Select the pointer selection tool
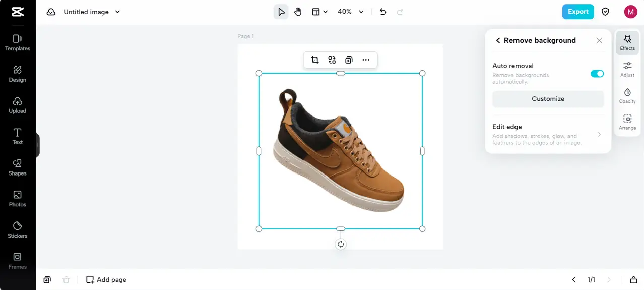The height and width of the screenshot is (290, 644). (281, 12)
